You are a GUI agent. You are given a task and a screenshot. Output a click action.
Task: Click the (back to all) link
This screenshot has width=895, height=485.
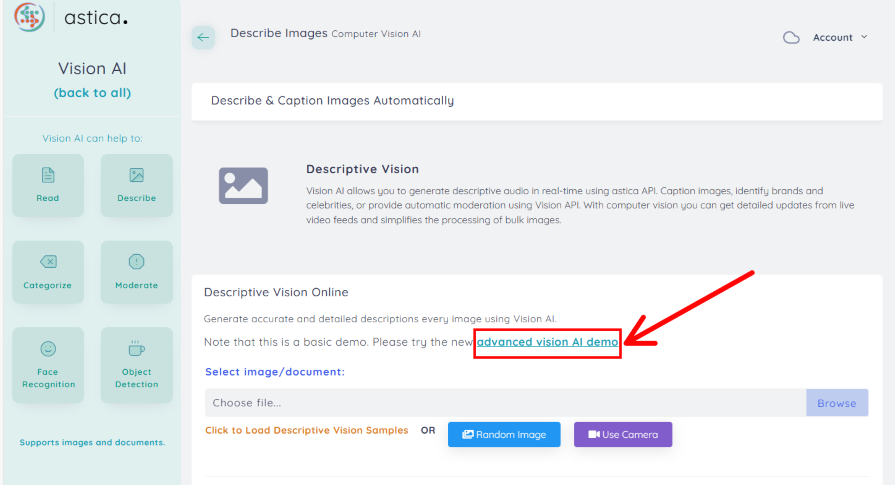92,93
